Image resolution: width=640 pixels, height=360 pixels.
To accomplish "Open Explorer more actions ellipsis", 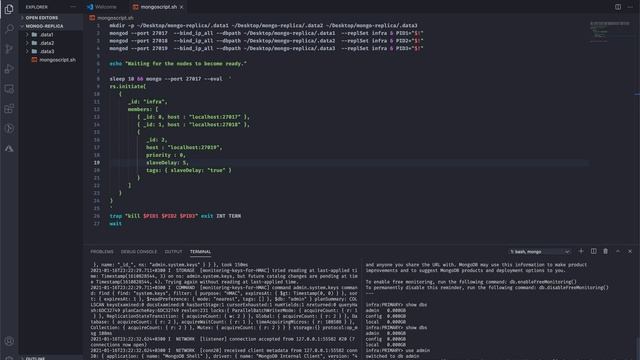I will pos(73,7).
